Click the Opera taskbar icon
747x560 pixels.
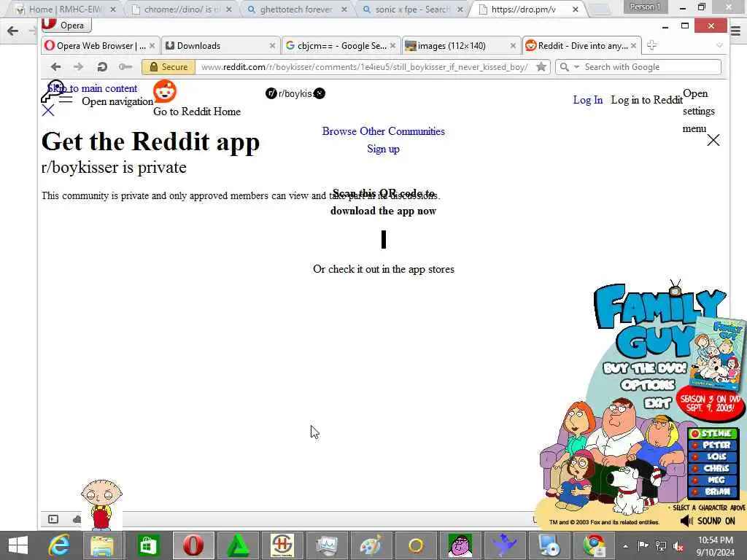193,545
